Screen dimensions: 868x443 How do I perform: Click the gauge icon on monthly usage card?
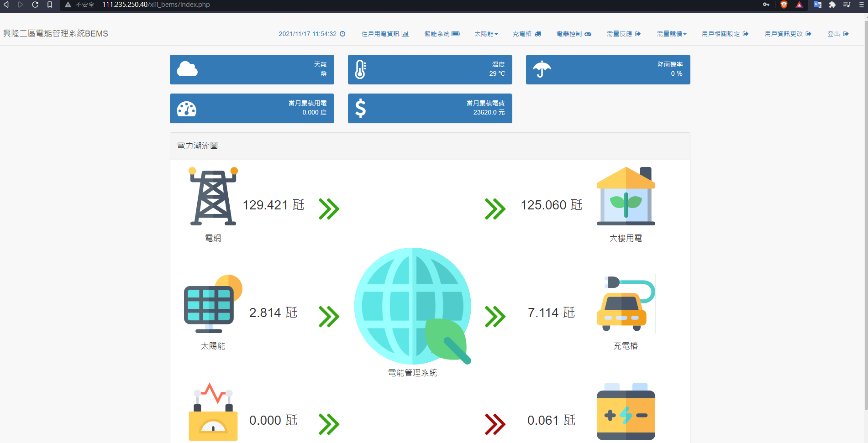(x=187, y=109)
